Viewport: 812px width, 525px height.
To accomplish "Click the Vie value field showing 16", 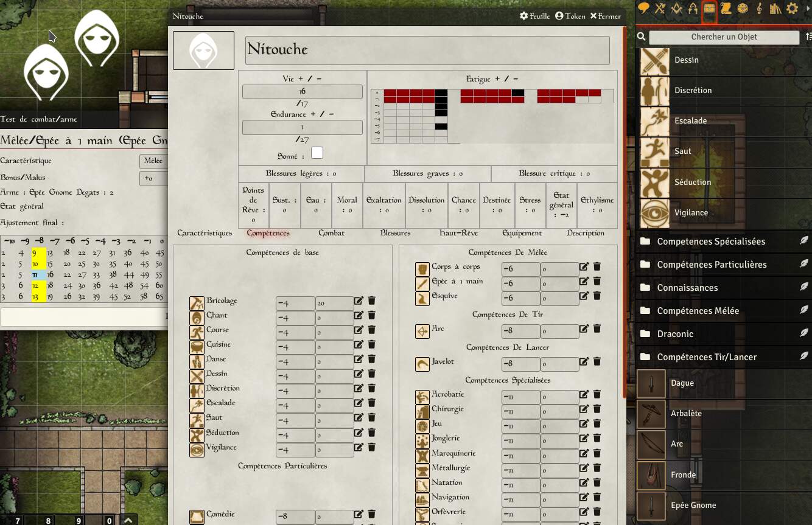I will 303,92.
